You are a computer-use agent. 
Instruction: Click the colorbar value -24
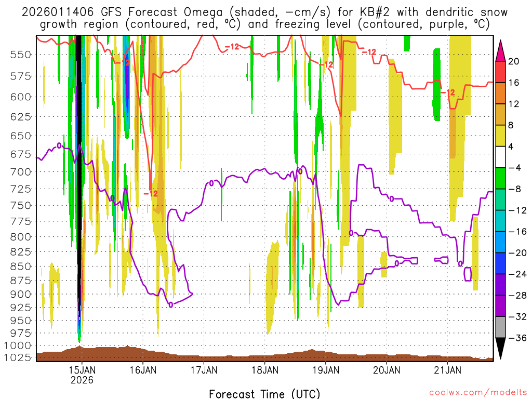click(518, 274)
